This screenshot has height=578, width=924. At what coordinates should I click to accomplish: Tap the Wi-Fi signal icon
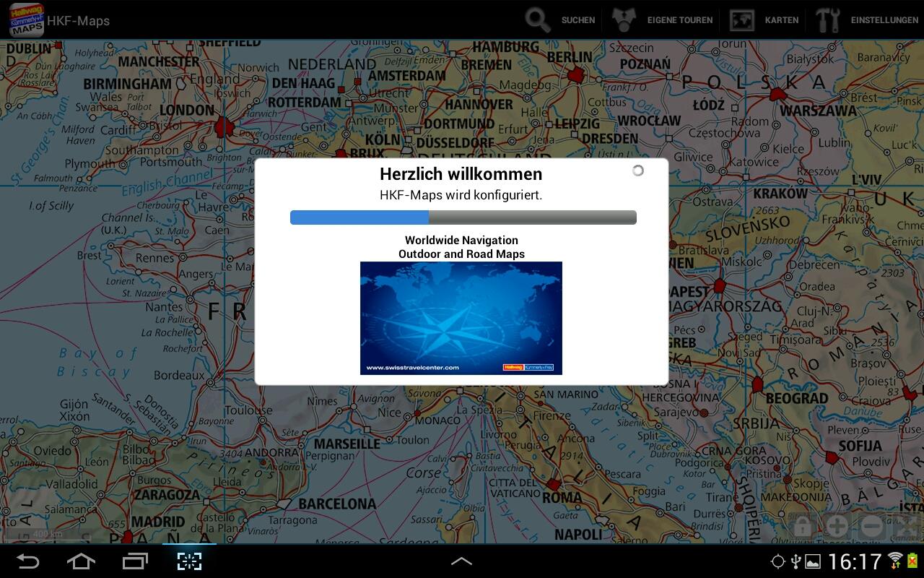[895, 561]
